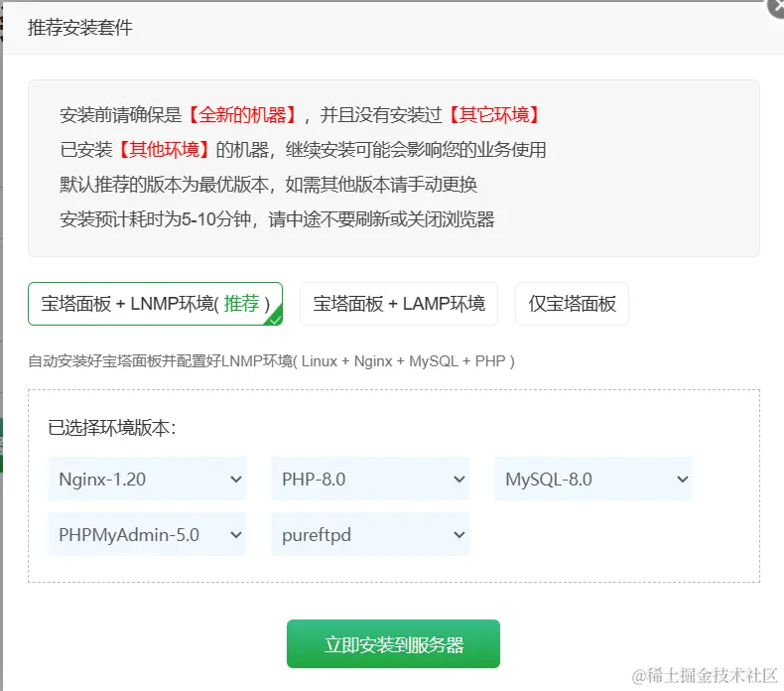Click the 推荐安装套件 dialog title
784x691 pixels.
coord(80,28)
